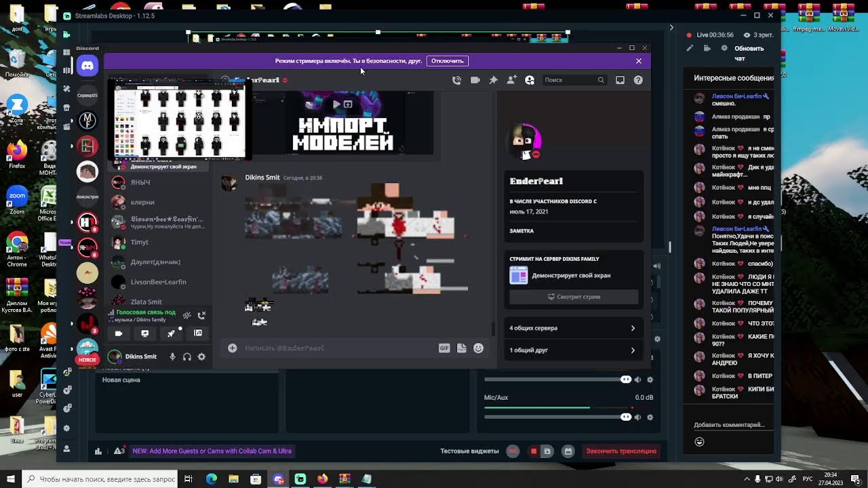
Task: Open Microsoft Edge on taskbar
Action: tap(212, 479)
